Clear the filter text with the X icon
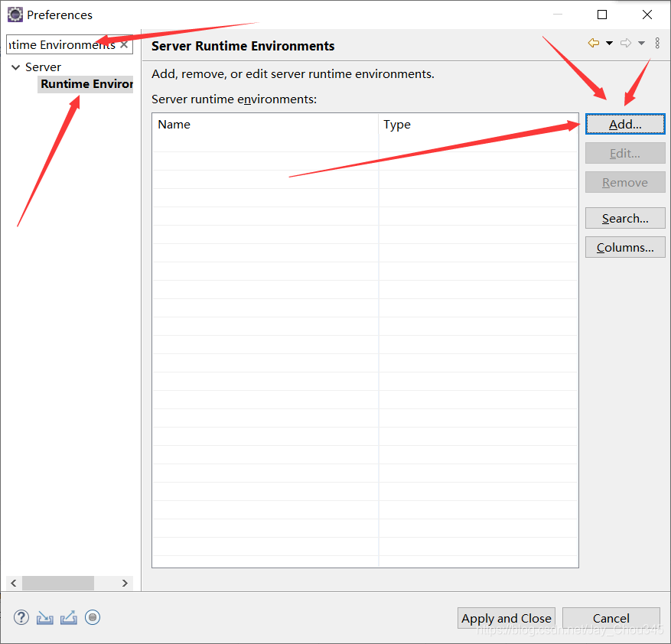This screenshot has height=644, width=671. [124, 44]
